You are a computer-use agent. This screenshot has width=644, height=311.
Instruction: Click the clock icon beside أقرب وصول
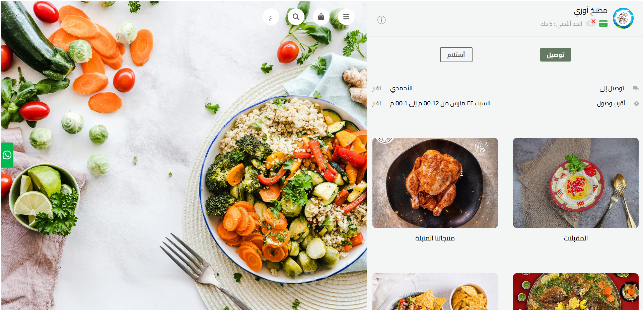(636, 104)
